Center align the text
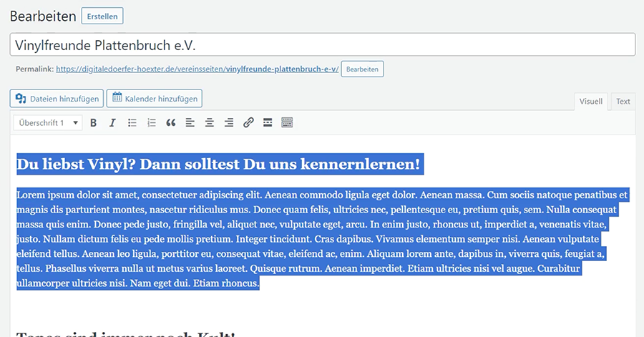The height and width of the screenshot is (337, 644). [x=209, y=123]
